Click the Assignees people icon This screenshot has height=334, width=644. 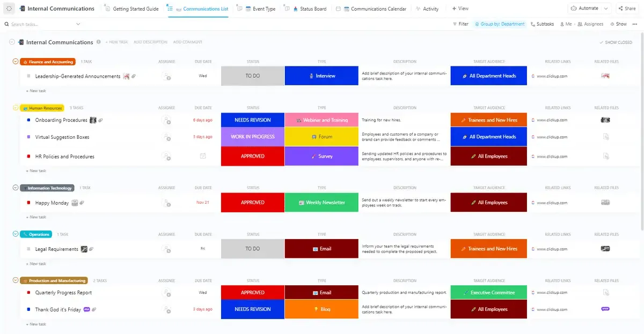coord(580,24)
